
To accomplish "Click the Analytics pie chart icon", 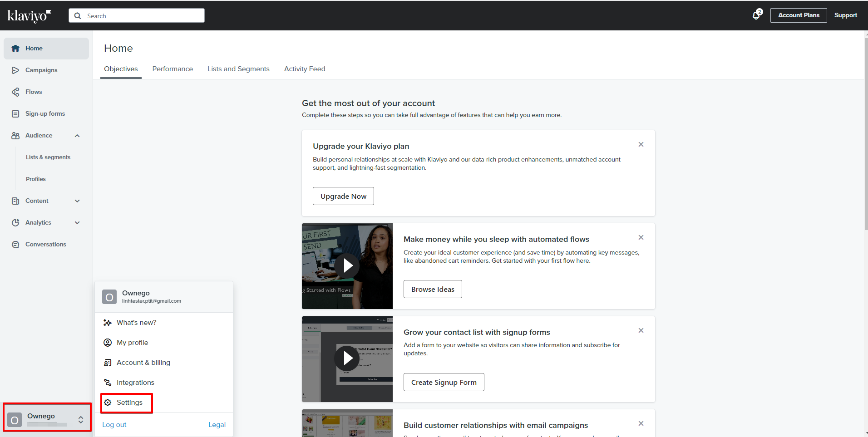I will coord(15,223).
